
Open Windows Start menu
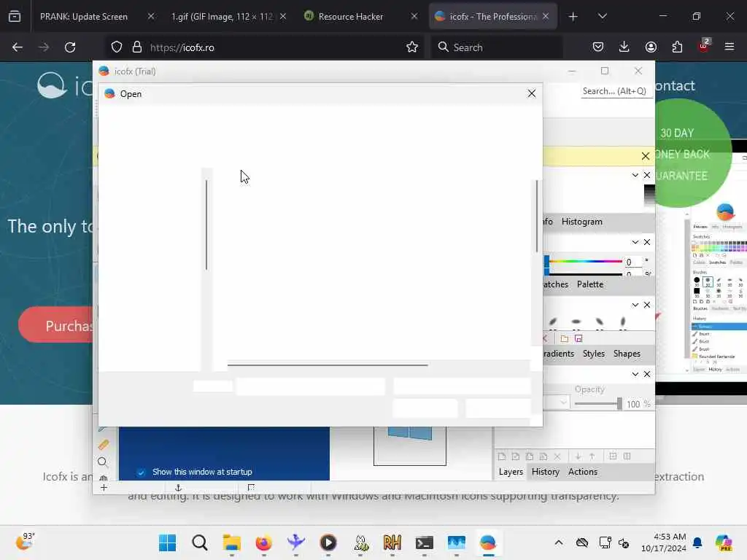167,542
